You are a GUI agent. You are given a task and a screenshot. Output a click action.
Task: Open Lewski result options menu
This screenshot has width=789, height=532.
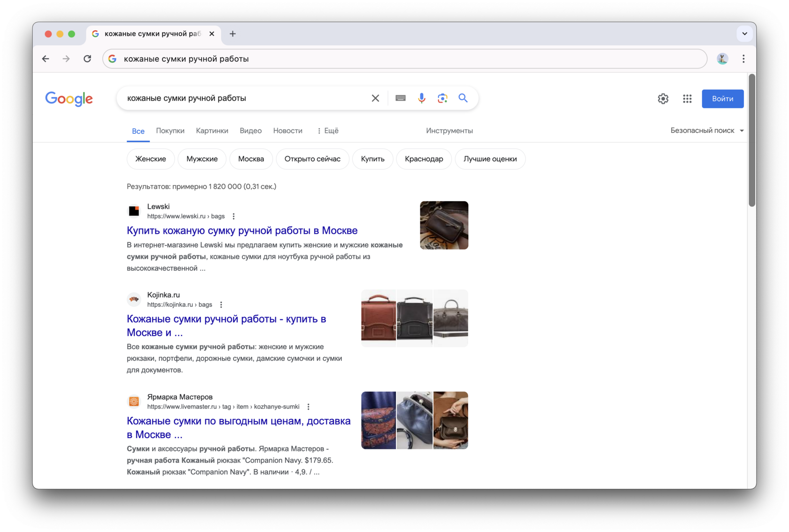click(233, 216)
